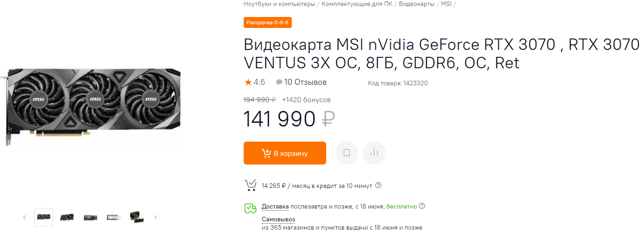Click the reviews speech bubble icon

point(279,82)
